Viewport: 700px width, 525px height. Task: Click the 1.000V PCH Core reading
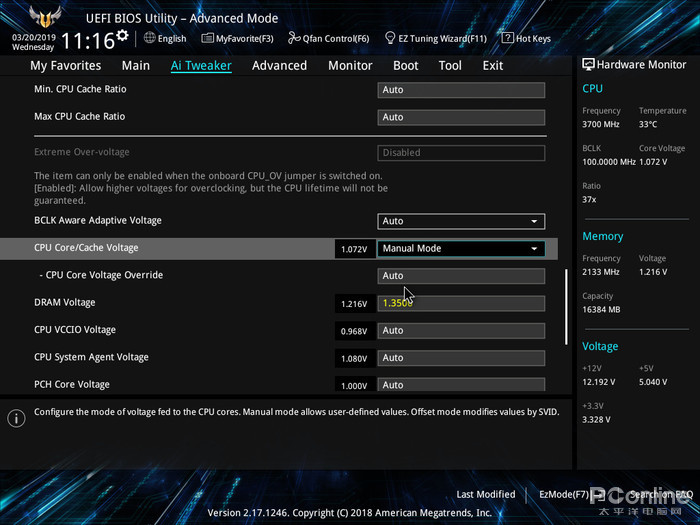coord(354,385)
